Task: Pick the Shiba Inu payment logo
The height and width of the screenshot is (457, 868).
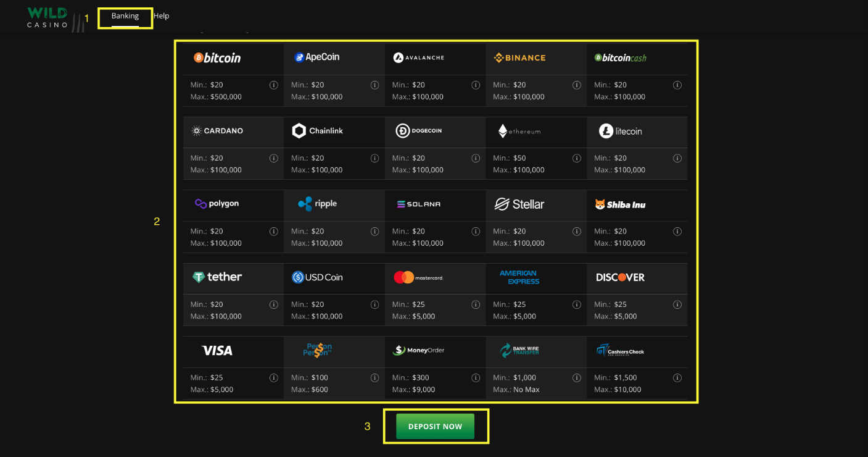Action: tap(620, 204)
